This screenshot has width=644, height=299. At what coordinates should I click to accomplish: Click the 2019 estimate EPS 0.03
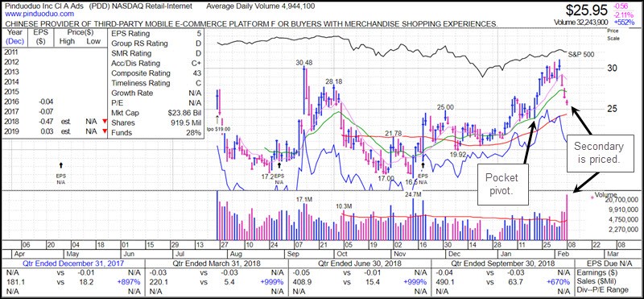pyautogui.click(x=47, y=131)
